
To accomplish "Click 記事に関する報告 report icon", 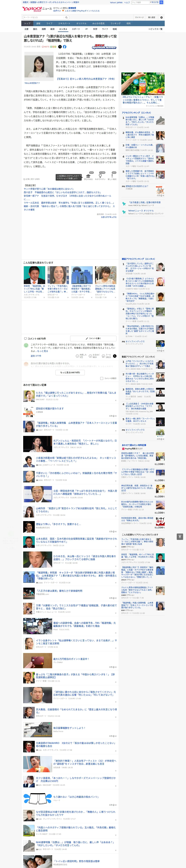I will 31,179.
